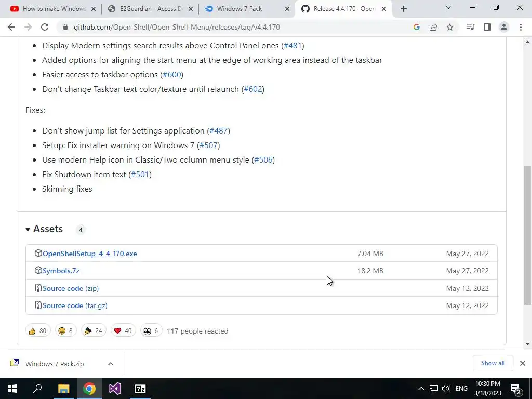Open Visual Studio from taskbar

pos(115,389)
